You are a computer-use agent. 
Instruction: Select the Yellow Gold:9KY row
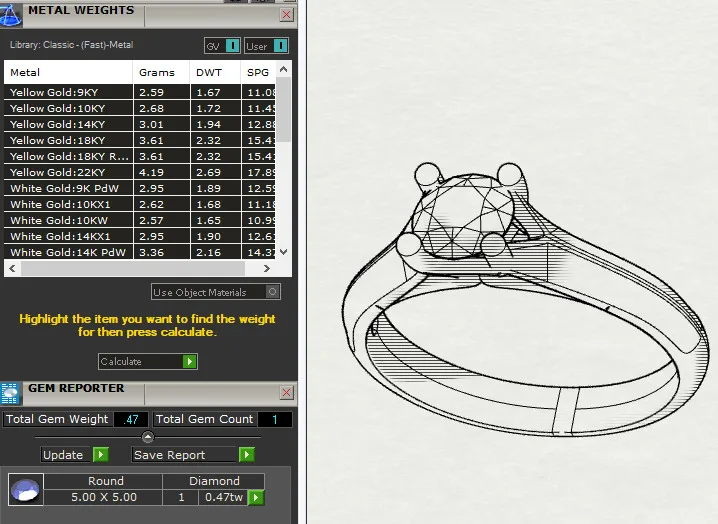tap(140, 92)
